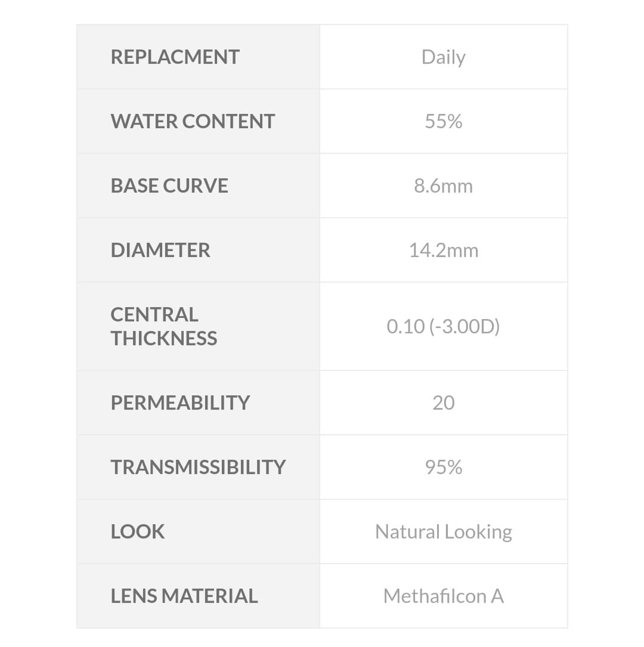644x647 pixels.
Task: Select the permeability value 20
Action: (x=443, y=403)
